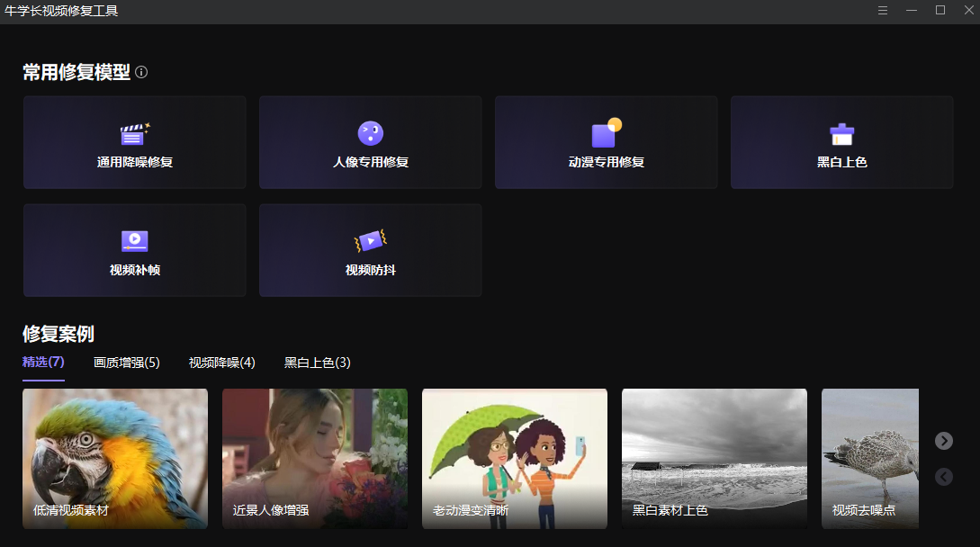Choose the 动漫专用修复 anime repair model
This screenshot has width=980, height=547.
click(x=606, y=142)
